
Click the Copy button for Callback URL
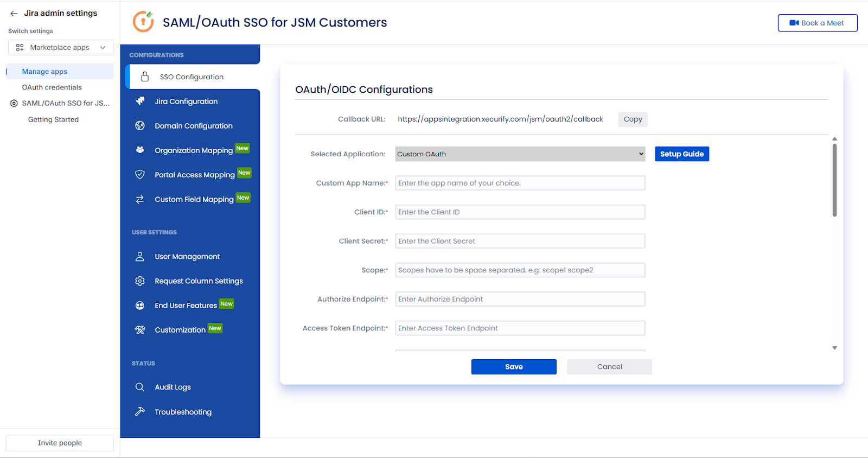633,119
